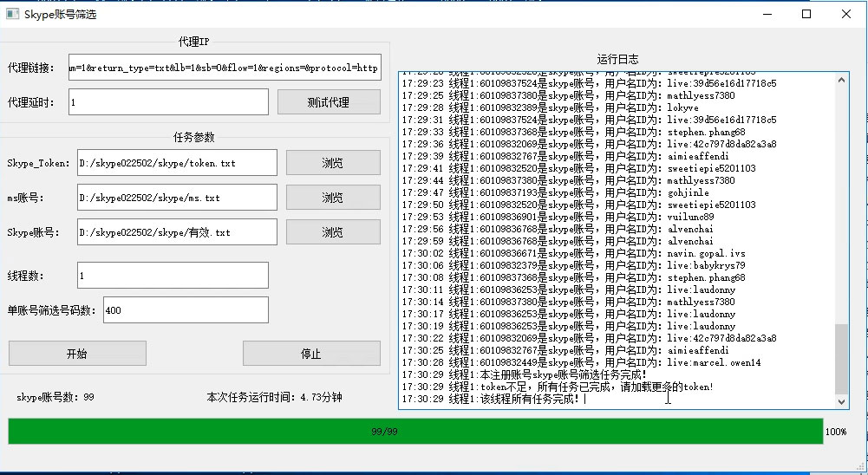Focus the 代理链接 input field
This screenshot has height=475, width=868.
(225, 68)
